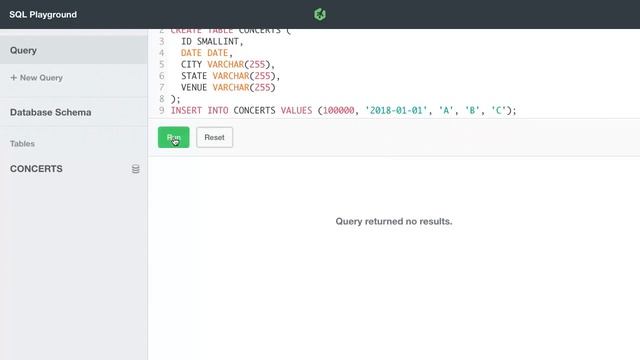The height and width of the screenshot is (360, 640).
Task: Select the CONCERTS table
Action: click(x=36, y=169)
